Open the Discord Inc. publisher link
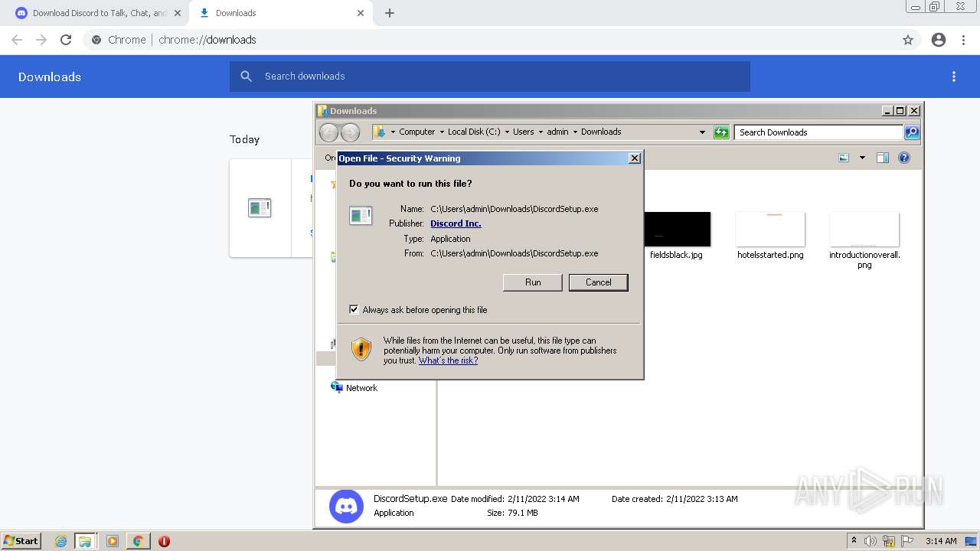Image resolution: width=980 pixels, height=551 pixels. [x=456, y=223]
